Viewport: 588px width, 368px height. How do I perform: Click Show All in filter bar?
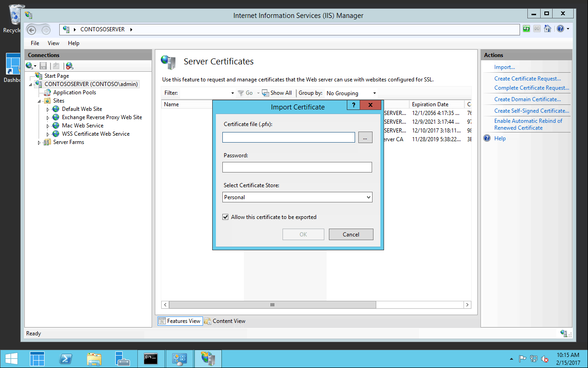tap(277, 93)
